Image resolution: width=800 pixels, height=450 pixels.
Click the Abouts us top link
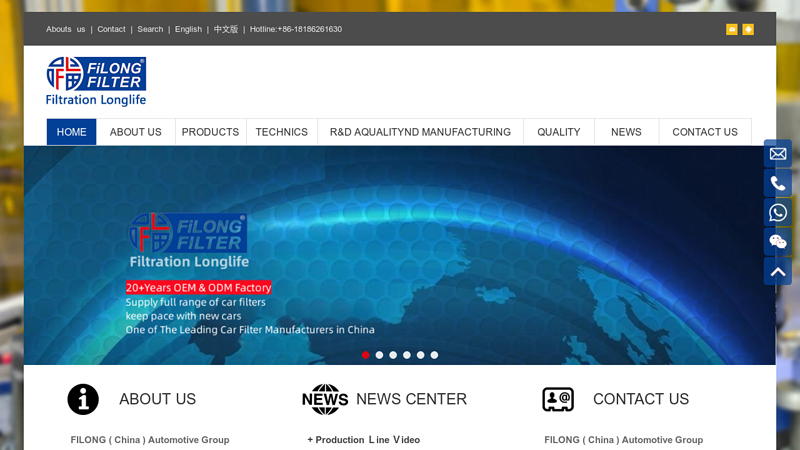point(65,30)
